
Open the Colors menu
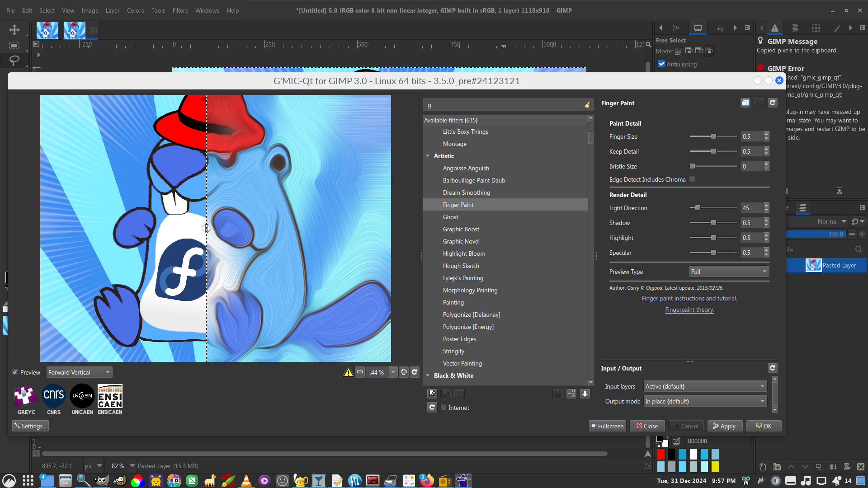(135, 10)
